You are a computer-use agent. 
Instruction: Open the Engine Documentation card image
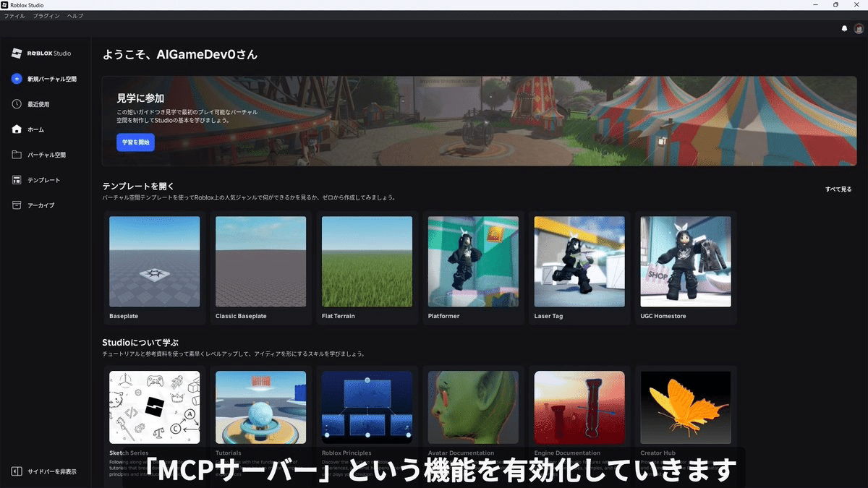(580, 408)
